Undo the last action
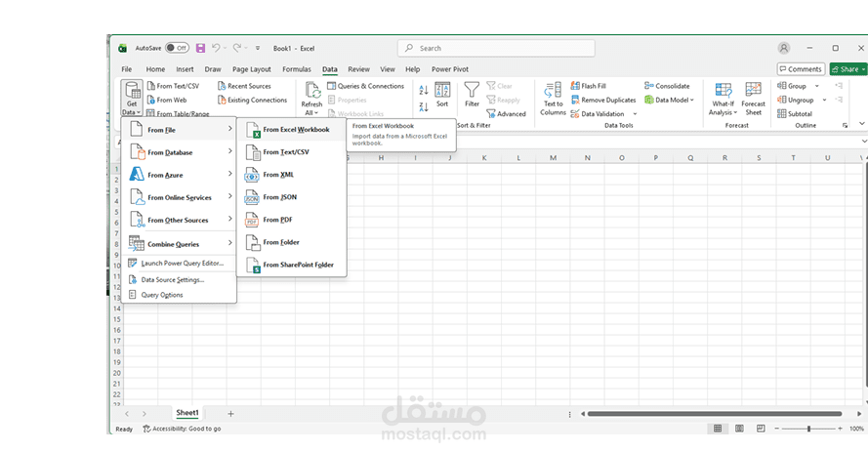This screenshot has height=452, width=868. (x=216, y=48)
